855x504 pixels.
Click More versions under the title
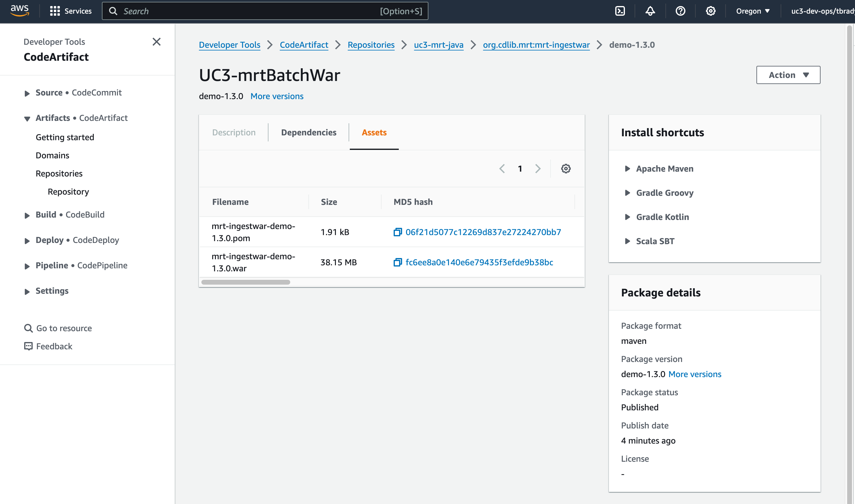point(277,96)
